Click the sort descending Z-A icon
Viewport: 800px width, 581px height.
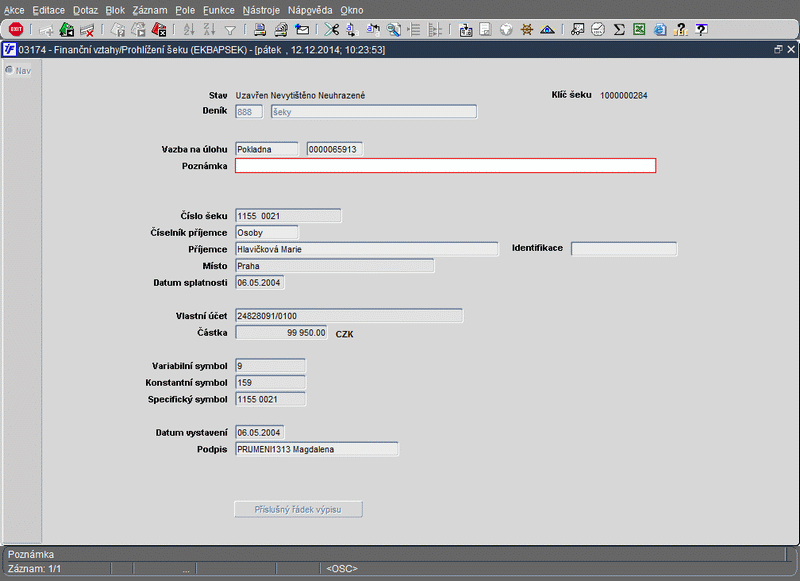(x=209, y=30)
